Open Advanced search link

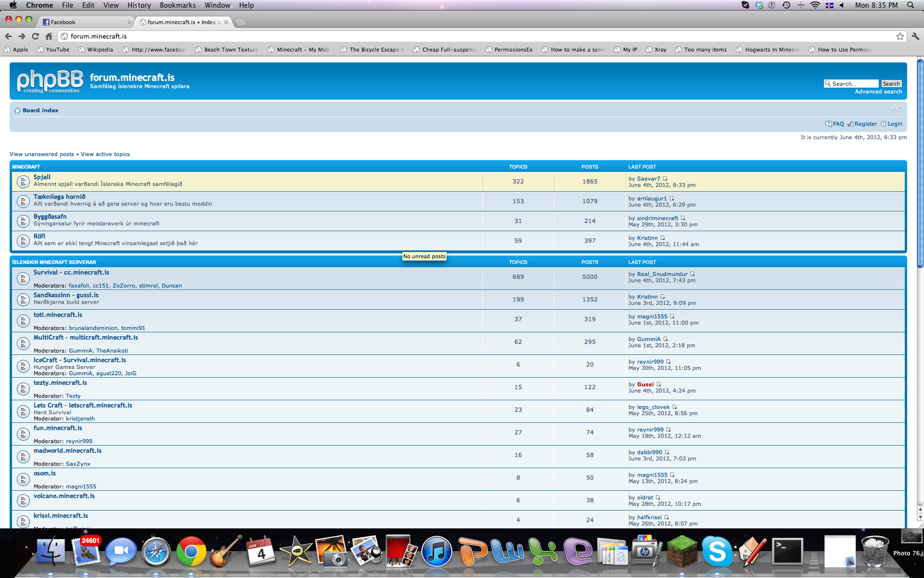coord(878,92)
